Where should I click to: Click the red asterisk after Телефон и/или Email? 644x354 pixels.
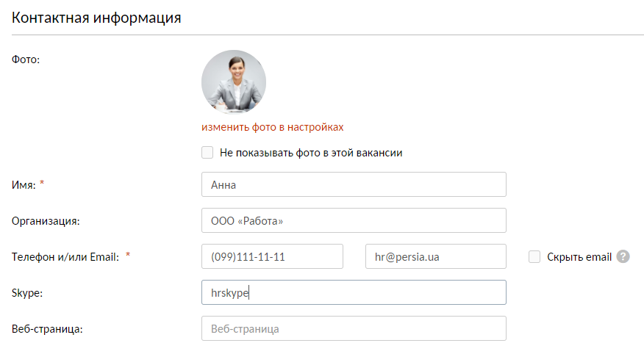128,256
